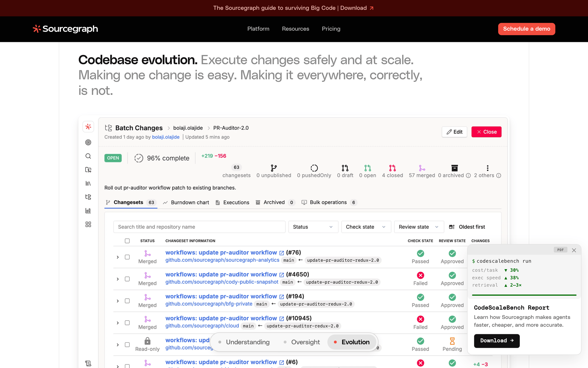Click the scroll document icon at the bottom of the sidebar
Image resolution: width=588 pixels, height=368 pixels.
pyautogui.click(x=88, y=363)
